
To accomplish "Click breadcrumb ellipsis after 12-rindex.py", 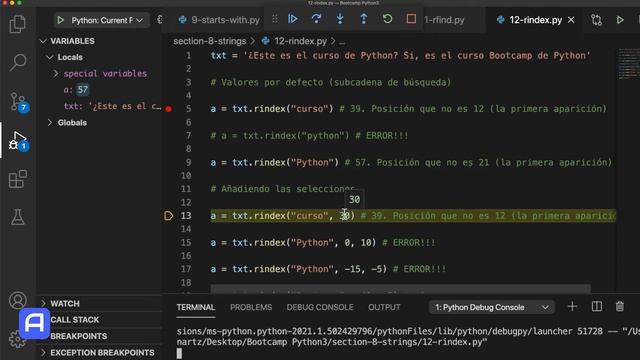I will [342, 42].
